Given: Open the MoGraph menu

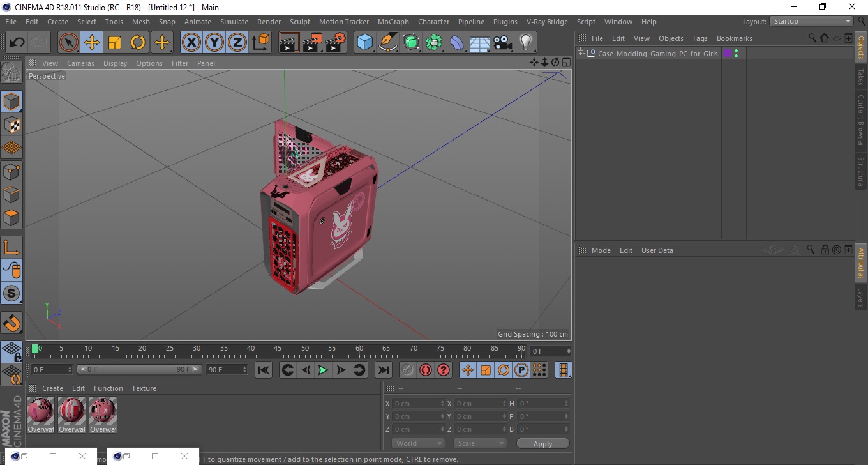Looking at the screenshot, I should click(x=393, y=22).
